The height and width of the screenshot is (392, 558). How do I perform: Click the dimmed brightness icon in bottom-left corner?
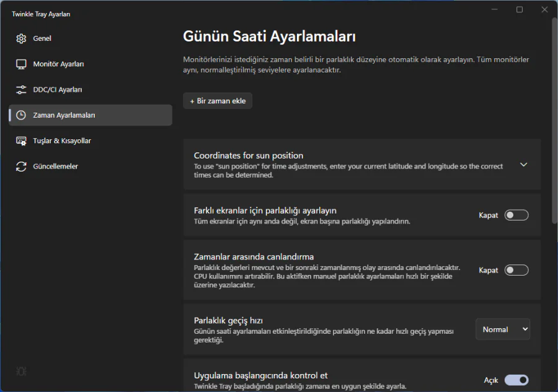coord(21,371)
